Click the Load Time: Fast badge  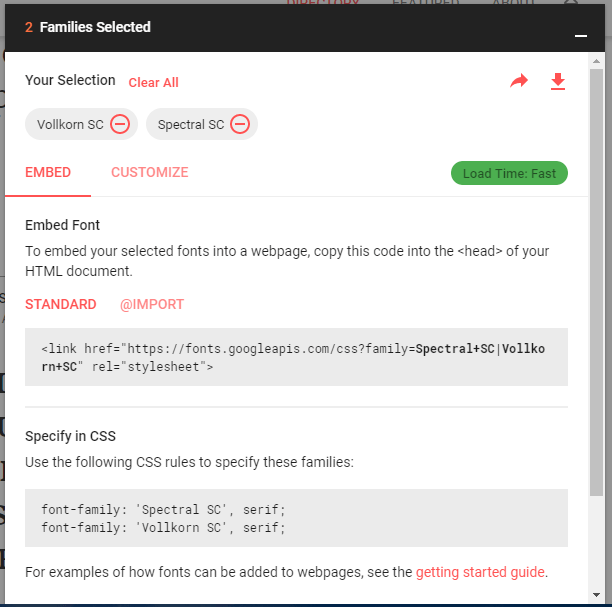coord(509,173)
